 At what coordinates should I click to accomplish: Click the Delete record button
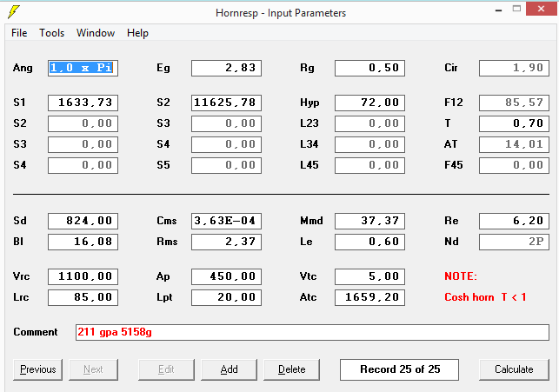[291, 369]
